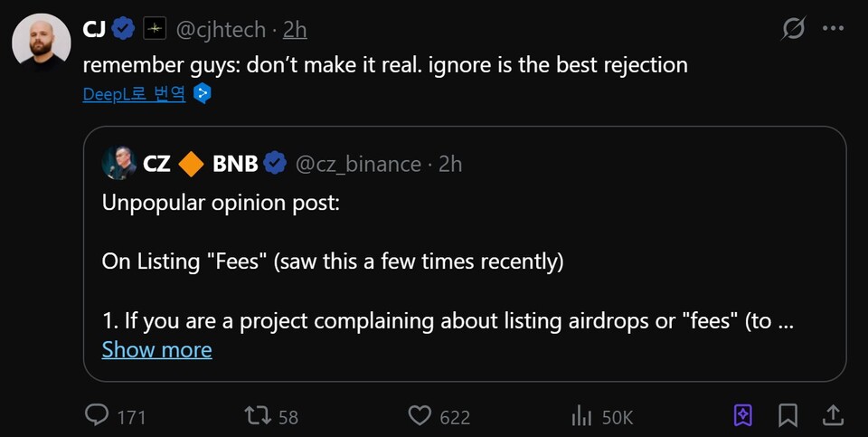Viewport: 868px width, 437px height.
Task: Click the purple bookmark star extension icon
Action: 742,415
